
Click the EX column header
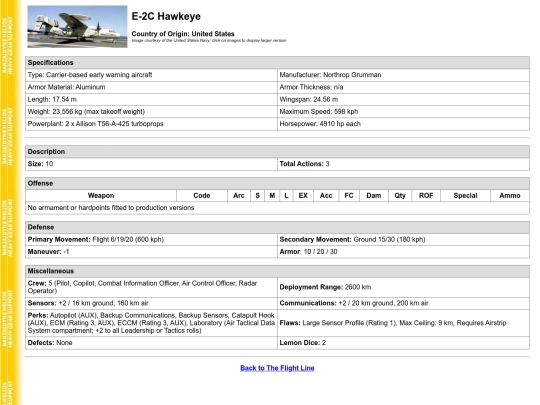click(303, 196)
